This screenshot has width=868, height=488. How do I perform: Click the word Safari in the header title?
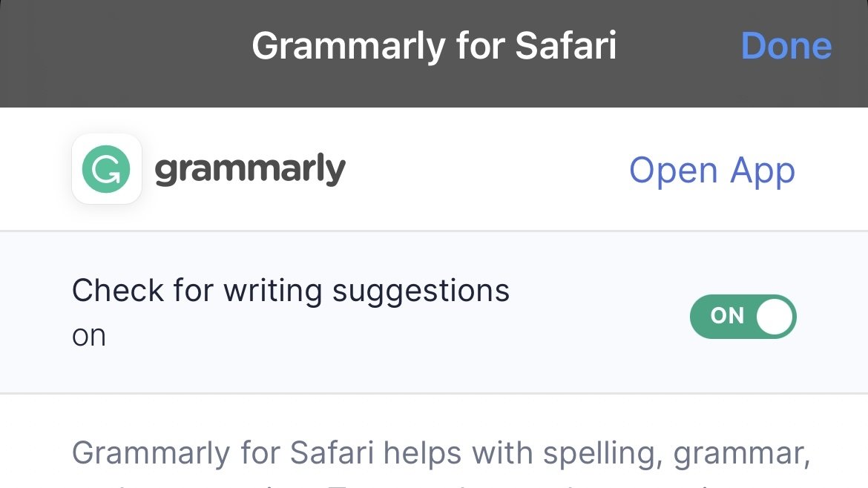tap(566, 45)
